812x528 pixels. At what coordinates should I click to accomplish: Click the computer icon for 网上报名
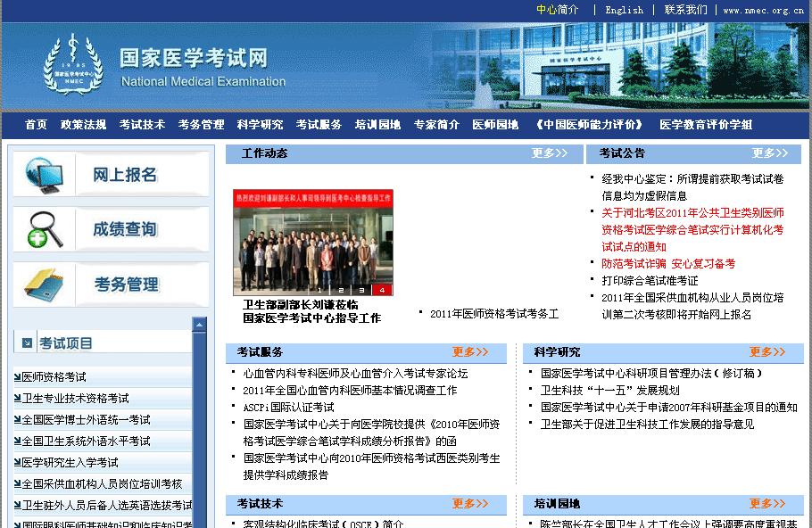pos(45,175)
